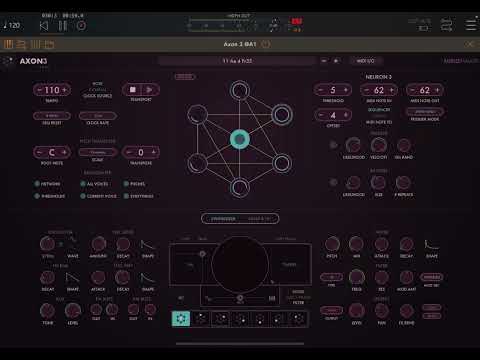Switch to the Mixer & FX tab
Image resolution: width=480 pixels, height=360 pixels.
[x=260, y=219]
